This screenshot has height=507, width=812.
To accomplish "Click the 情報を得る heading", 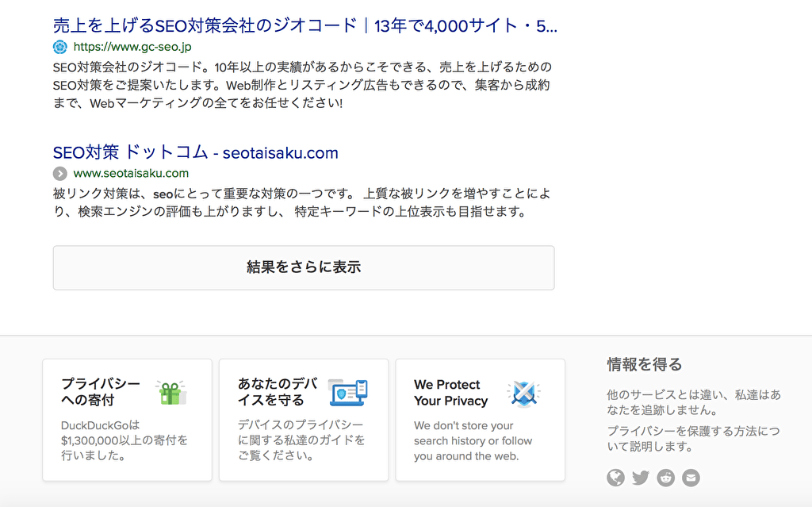I will pyautogui.click(x=644, y=364).
